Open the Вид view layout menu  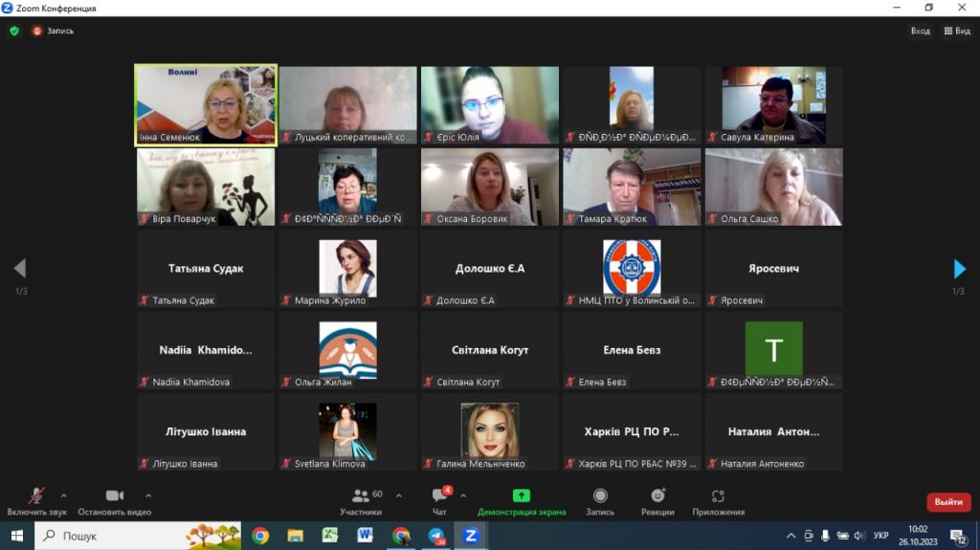[x=957, y=31]
